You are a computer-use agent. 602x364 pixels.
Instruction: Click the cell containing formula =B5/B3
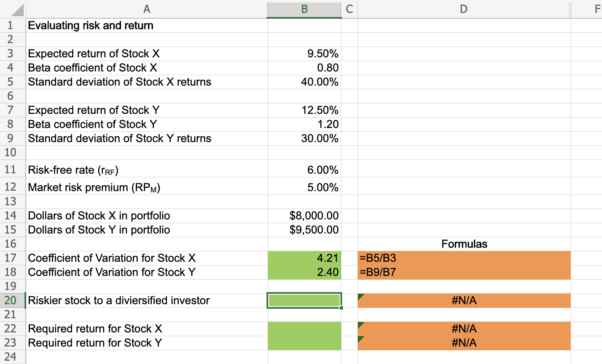[x=416, y=258]
